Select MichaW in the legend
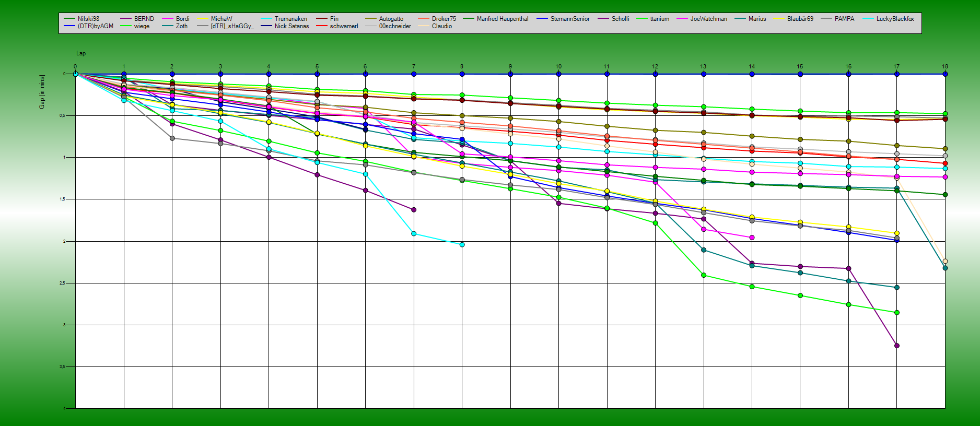The image size is (980, 426). coord(215,19)
